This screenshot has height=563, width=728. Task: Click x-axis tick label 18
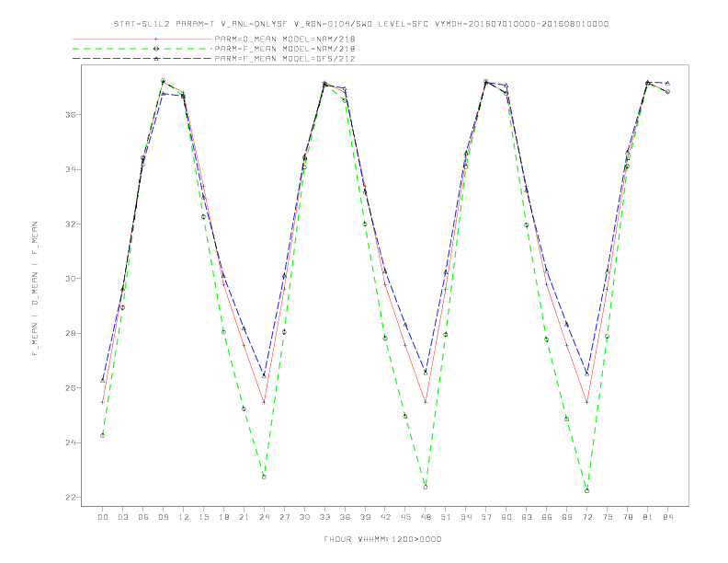(223, 517)
